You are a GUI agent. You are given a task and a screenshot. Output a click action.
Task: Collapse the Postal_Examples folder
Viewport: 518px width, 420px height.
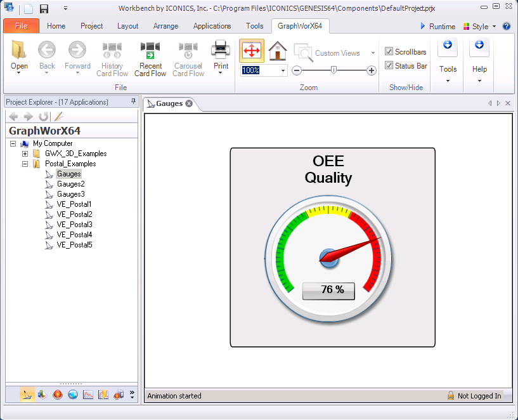point(25,164)
